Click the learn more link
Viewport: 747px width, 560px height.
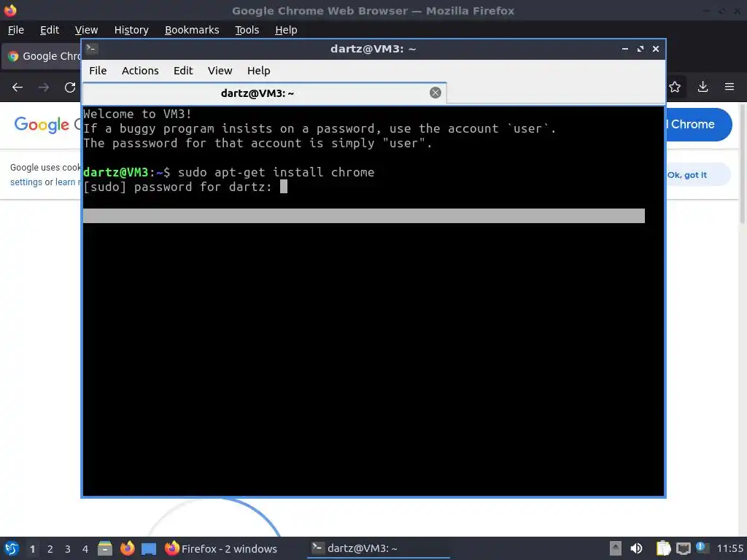click(68, 182)
